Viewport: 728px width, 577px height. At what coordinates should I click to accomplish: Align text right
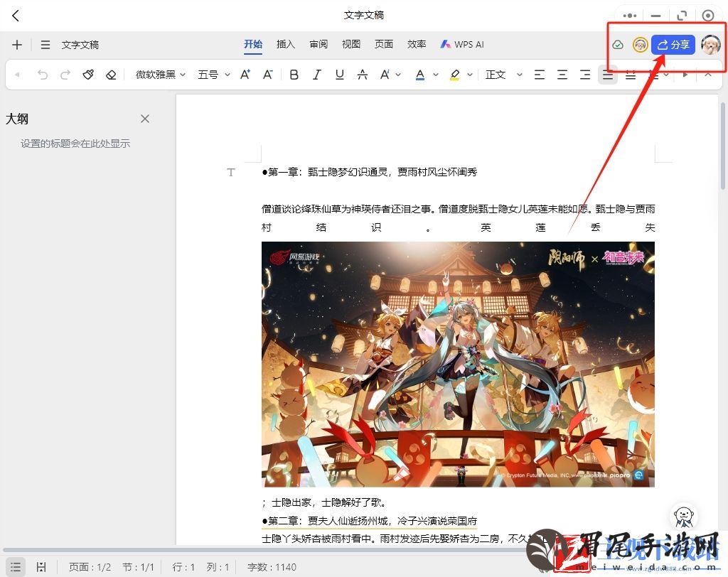point(585,75)
